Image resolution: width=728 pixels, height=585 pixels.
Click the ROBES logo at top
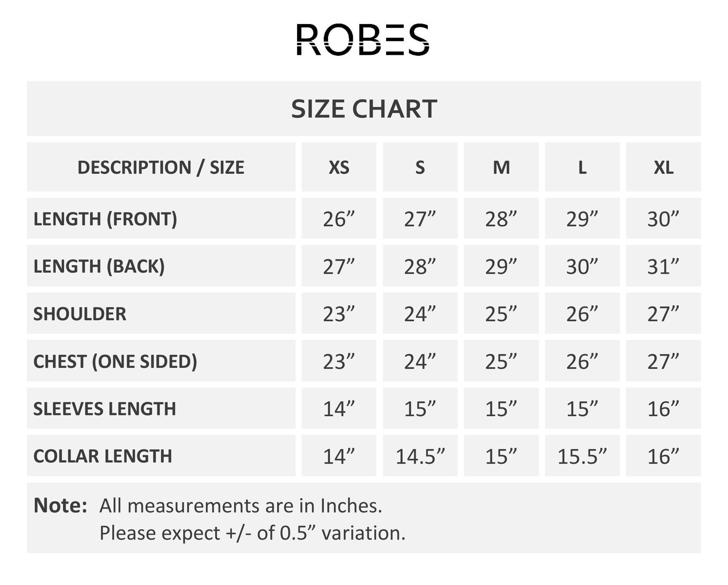[363, 39]
